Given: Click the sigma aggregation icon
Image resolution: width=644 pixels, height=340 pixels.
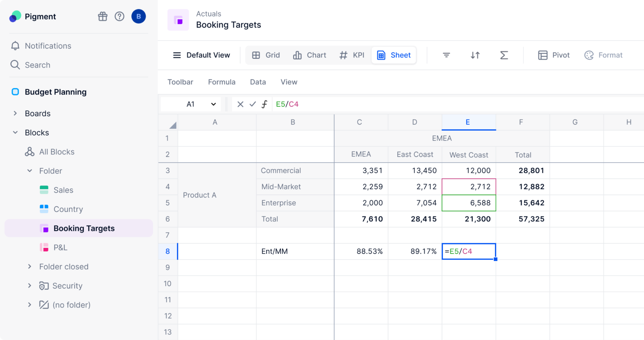Looking at the screenshot, I should pos(504,55).
